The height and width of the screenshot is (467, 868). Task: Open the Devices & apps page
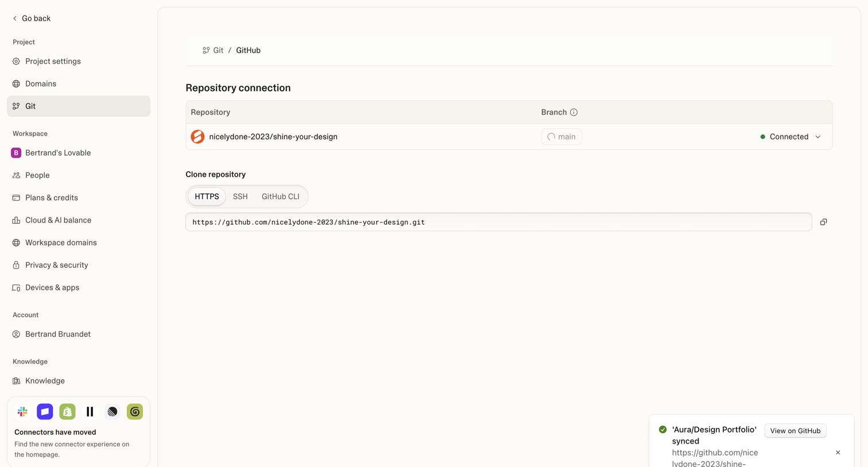79,287
